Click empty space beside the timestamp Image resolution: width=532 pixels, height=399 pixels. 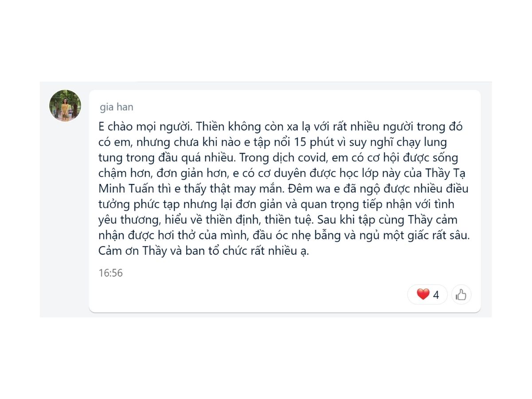point(266,273)
